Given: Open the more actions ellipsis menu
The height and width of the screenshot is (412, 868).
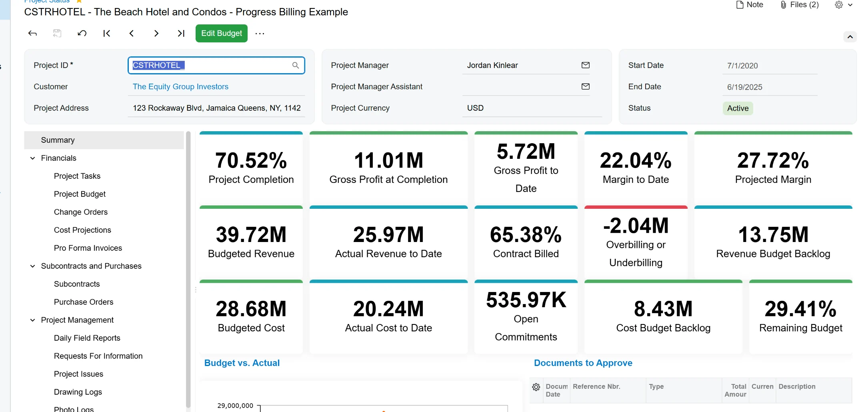Looking at the screenshot, I should [x=260, y=34].
